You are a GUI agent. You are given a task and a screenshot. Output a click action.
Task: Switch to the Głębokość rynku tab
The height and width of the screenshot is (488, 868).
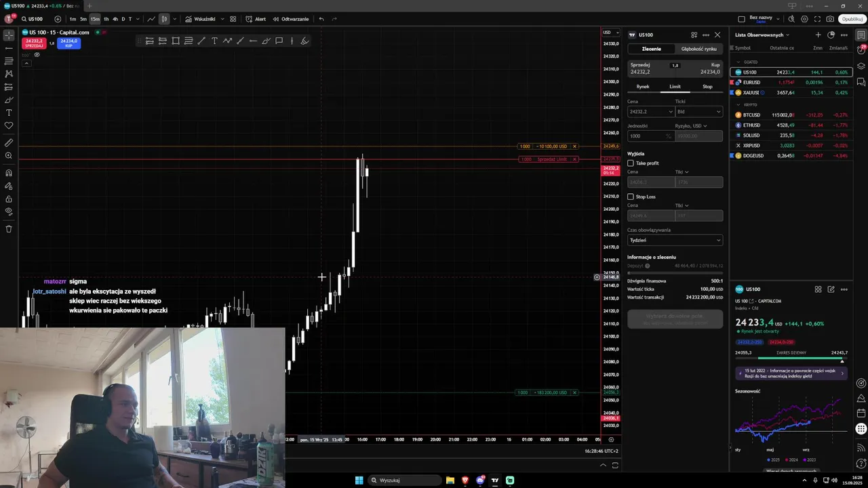[698, 49]
